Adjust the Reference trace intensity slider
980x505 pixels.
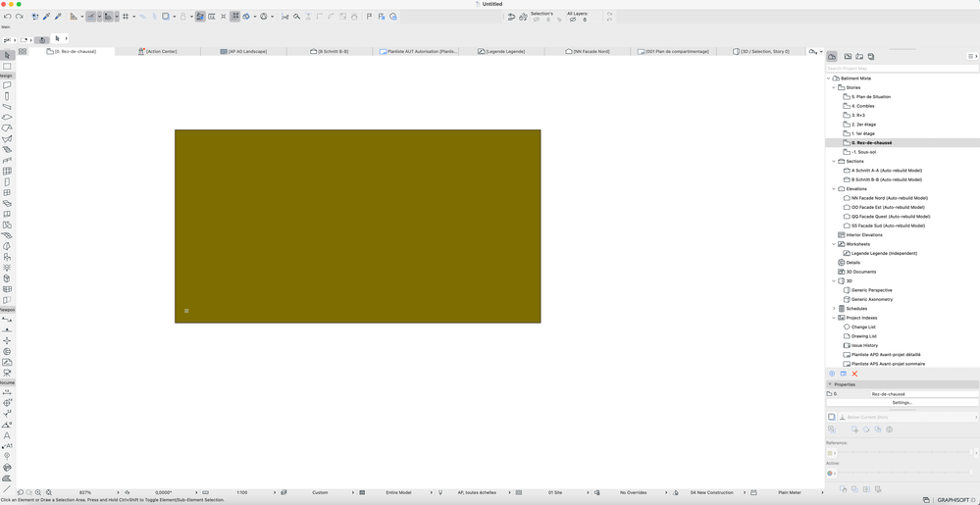[904, 452]
